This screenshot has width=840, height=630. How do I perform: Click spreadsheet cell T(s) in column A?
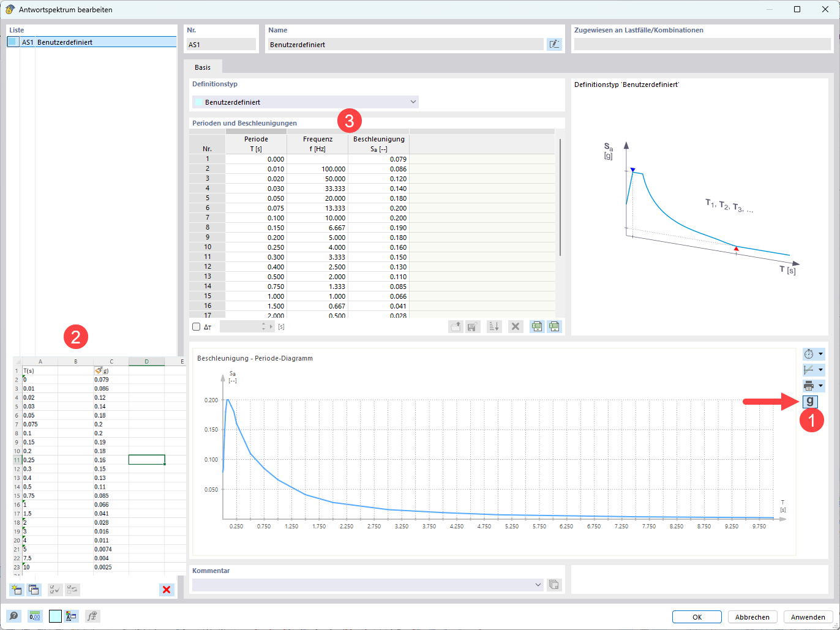[x=40, y=370]
